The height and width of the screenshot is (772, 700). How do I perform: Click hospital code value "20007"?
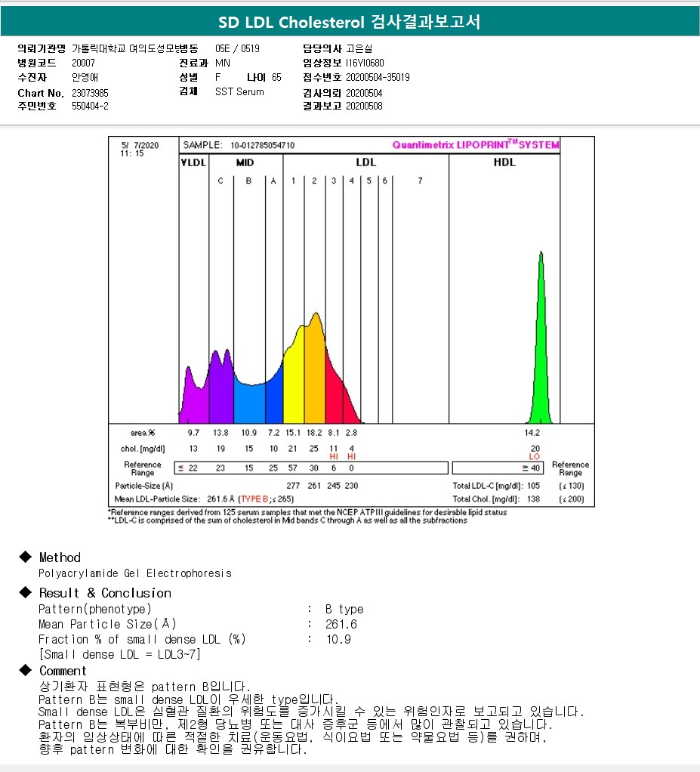point(83,63)
